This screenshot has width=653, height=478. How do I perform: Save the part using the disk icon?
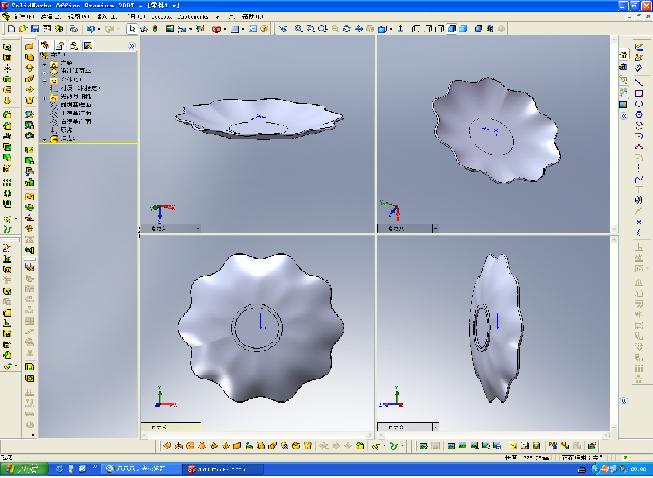click(35, 29)
